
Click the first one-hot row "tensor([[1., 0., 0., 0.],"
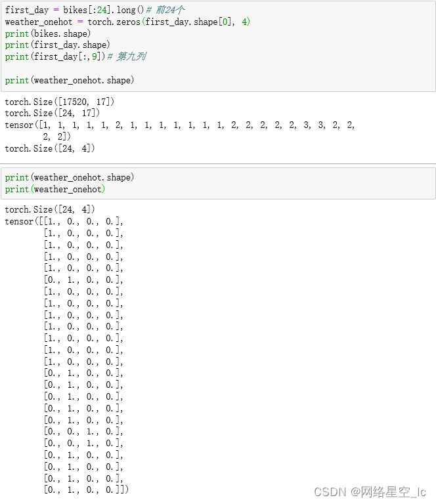(64, 221)
